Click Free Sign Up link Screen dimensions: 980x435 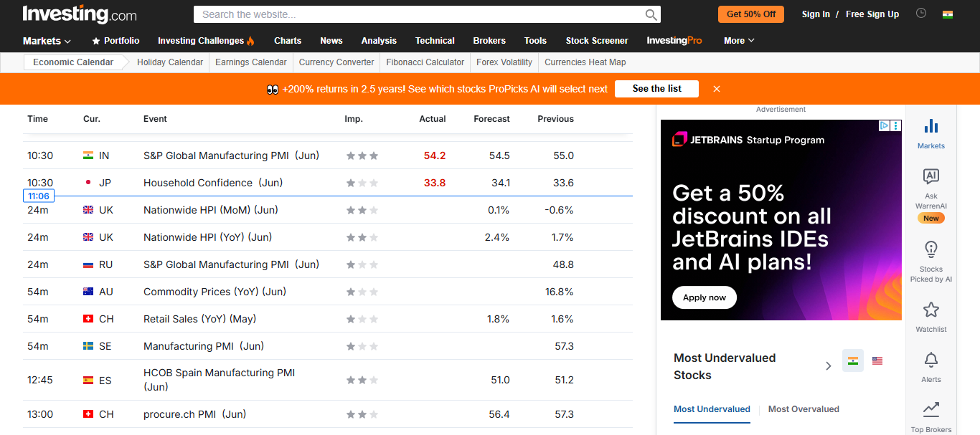click(872, 14)
